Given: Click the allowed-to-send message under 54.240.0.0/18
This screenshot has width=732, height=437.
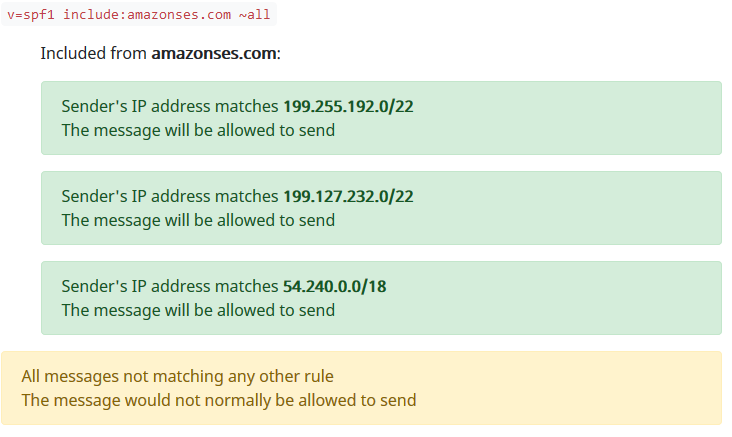Looking at the screenshot, I should pos(198,310).
